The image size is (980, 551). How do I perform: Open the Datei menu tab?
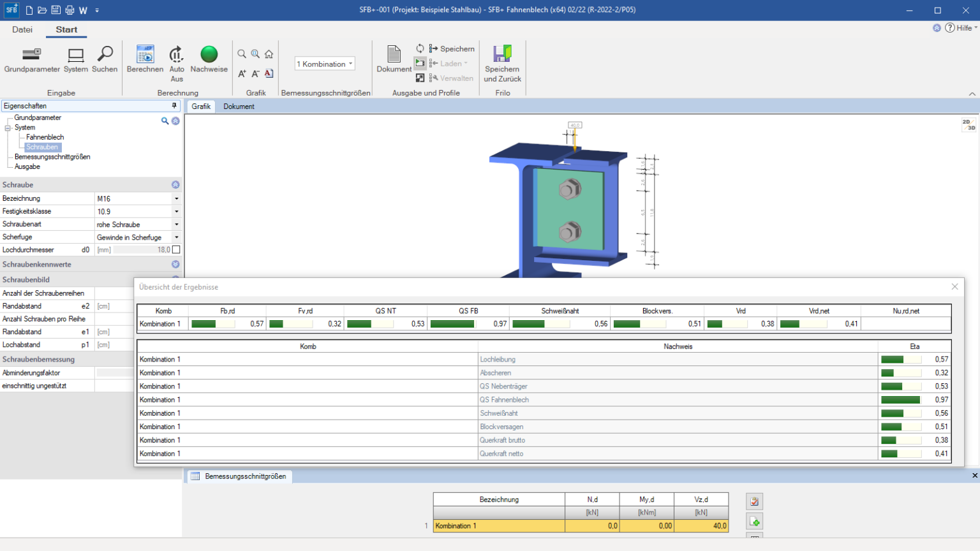point(22,29)
